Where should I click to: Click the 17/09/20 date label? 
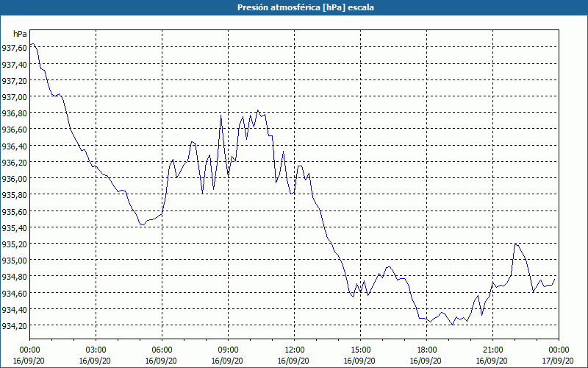[x=559, y=361]
